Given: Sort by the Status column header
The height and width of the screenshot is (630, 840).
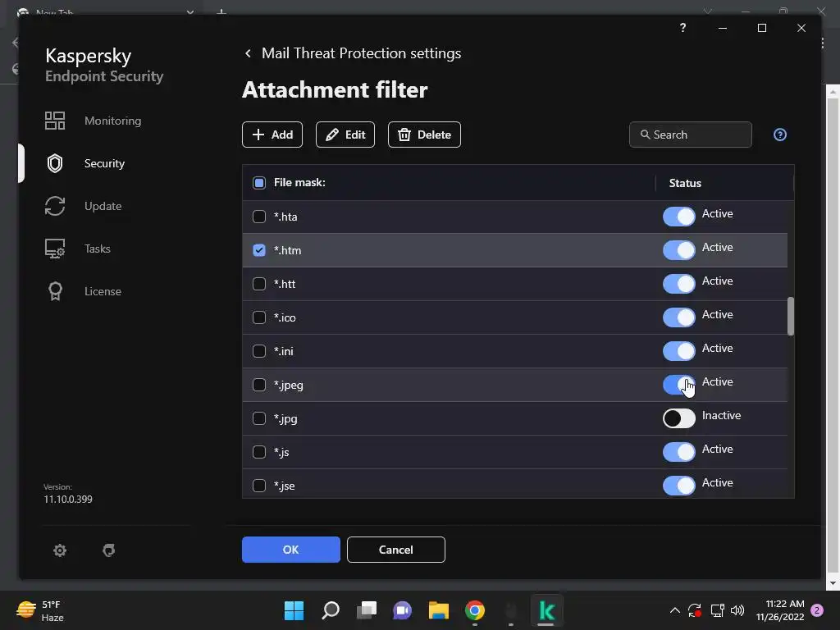Looking at the screenshot, I should (x=685, y=183).
